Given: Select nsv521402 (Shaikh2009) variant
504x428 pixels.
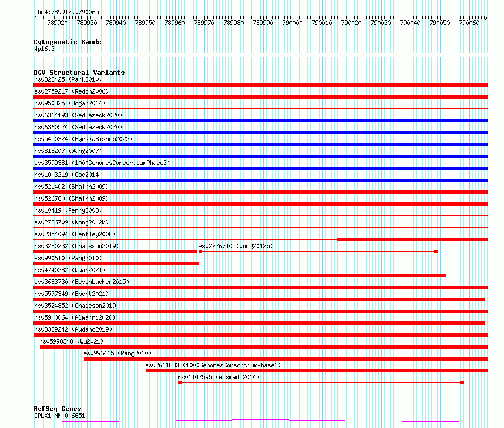Looking at the screenshot, I should tap(71, 187).
